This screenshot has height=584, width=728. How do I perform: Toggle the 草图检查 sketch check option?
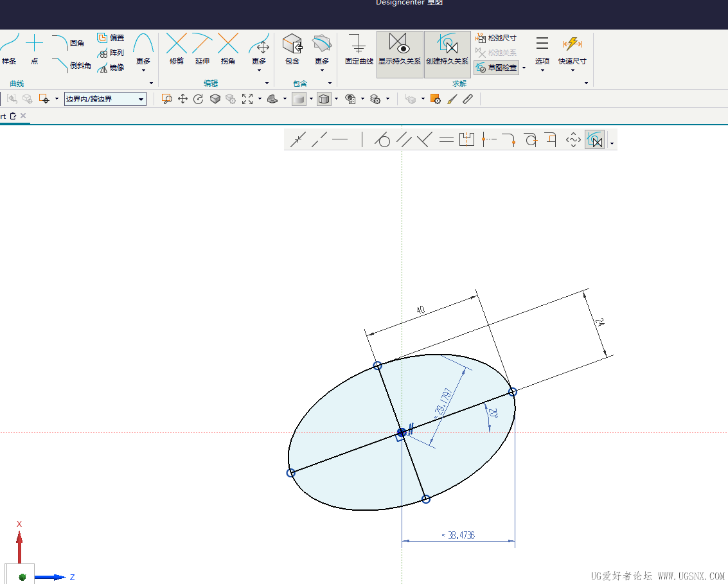496,67
